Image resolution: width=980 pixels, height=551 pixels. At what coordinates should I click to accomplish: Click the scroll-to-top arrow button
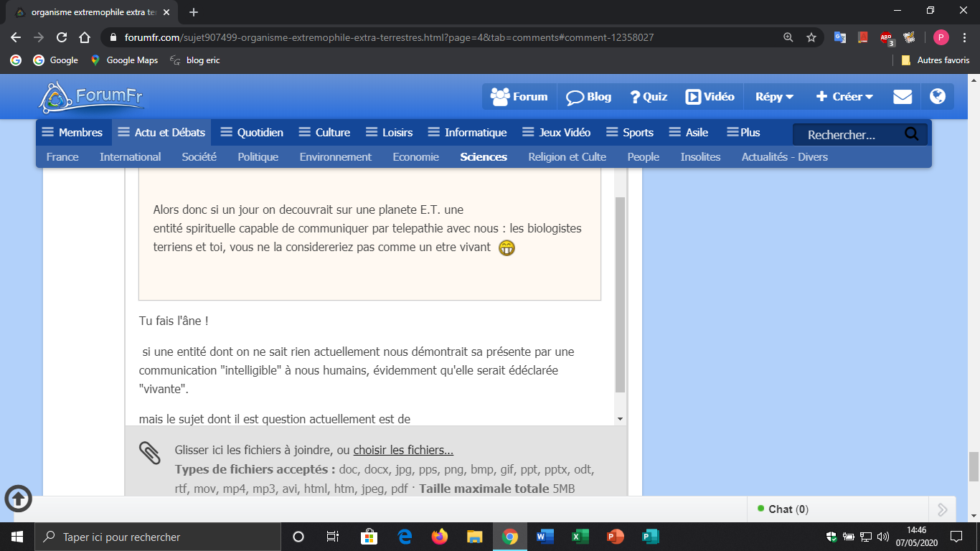[x=19, y=499]
